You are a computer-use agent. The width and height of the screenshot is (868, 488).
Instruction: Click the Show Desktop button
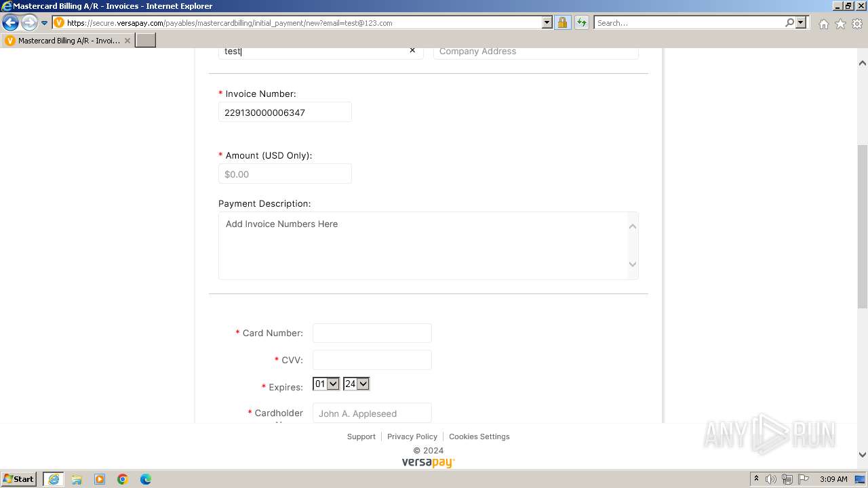(x=861, y=479)
